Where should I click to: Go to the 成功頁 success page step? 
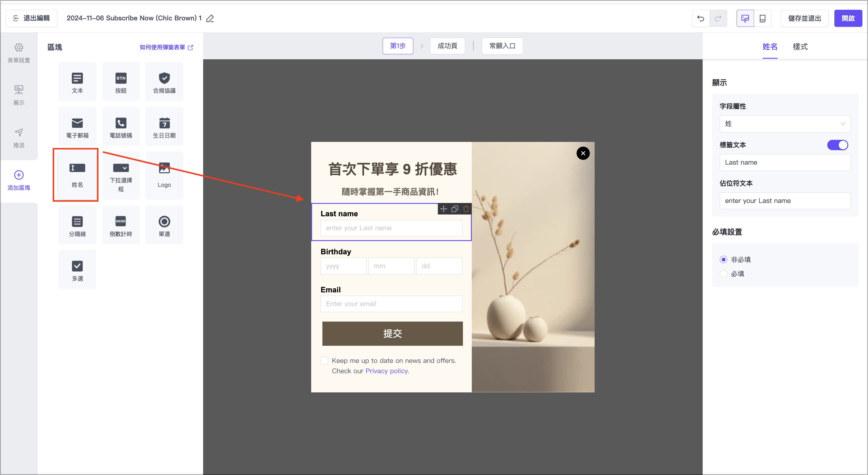(447, 46)
